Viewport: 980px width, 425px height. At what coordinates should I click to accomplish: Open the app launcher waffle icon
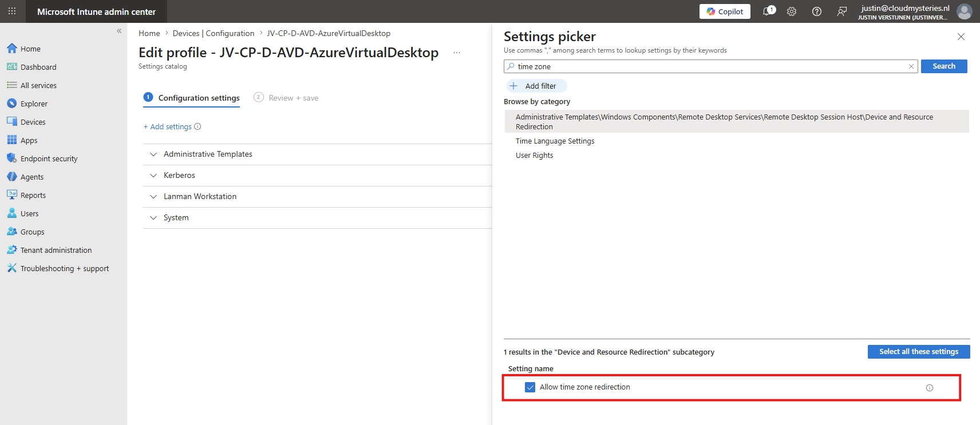(x=12, y=11)
